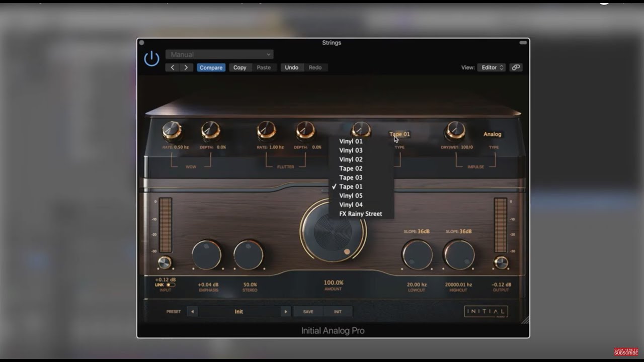Click the input level meter
Screen dimensions: 644x362
[166, 225]
